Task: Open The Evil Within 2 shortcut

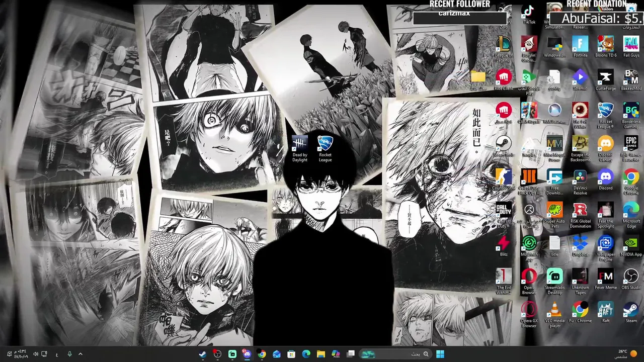Action: (x=504, y=282)
